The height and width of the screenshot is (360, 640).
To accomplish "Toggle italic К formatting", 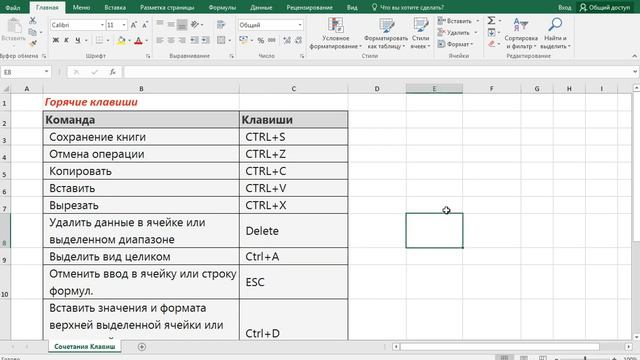I will click(x=67, y=40).
